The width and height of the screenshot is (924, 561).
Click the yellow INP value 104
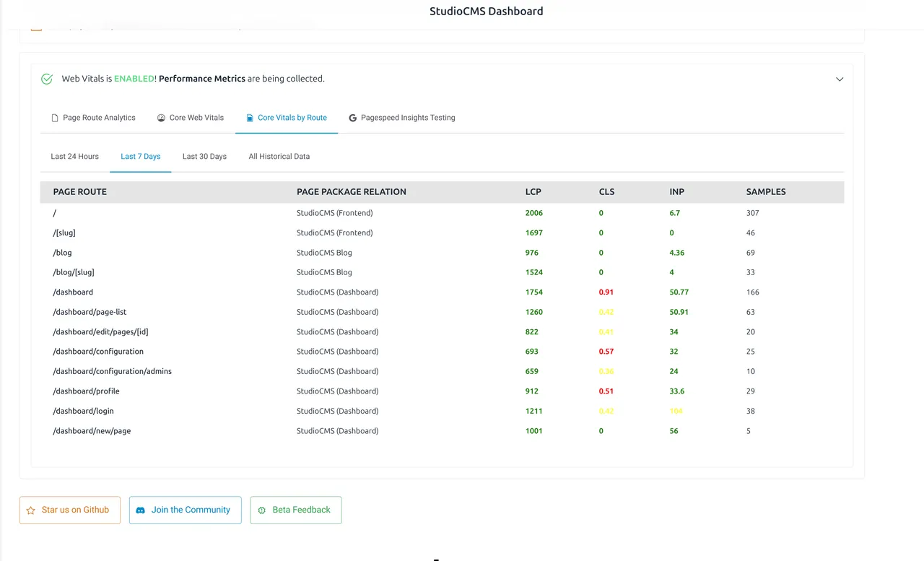pos(676,412)
